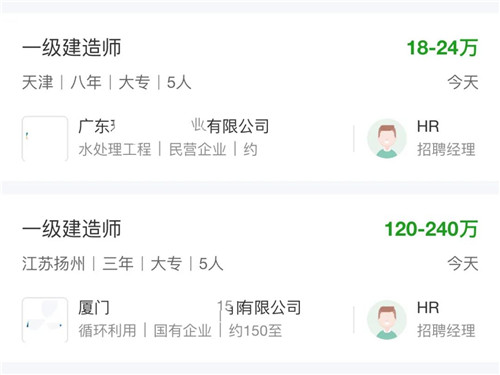Viewport: 500px width, 375px height.
Task: Click 民营企业 company type label
Action: click(x=198, y=149)
